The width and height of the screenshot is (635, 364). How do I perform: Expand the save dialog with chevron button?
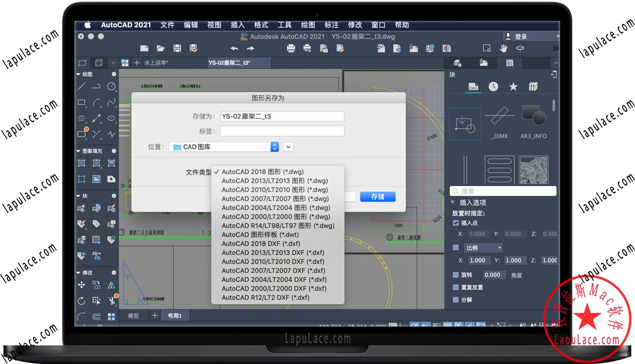[x=288, y=147]
